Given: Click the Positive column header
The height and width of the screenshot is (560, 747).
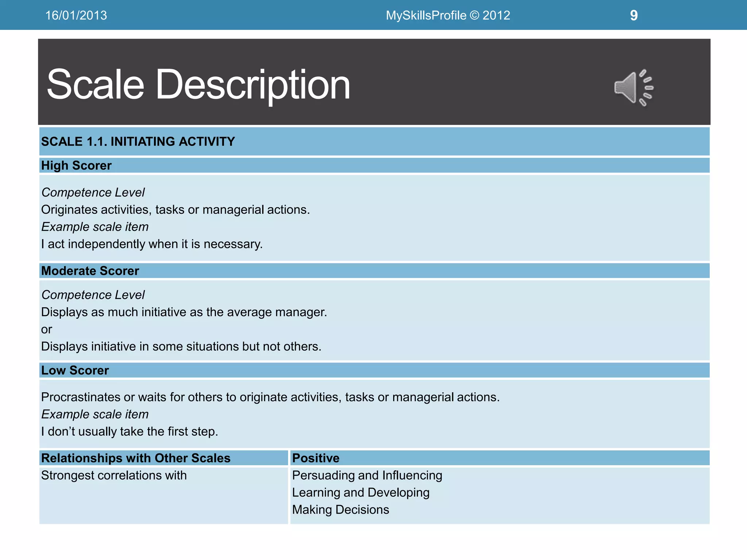Looking at the screenshot, I should tap(316, 458).
